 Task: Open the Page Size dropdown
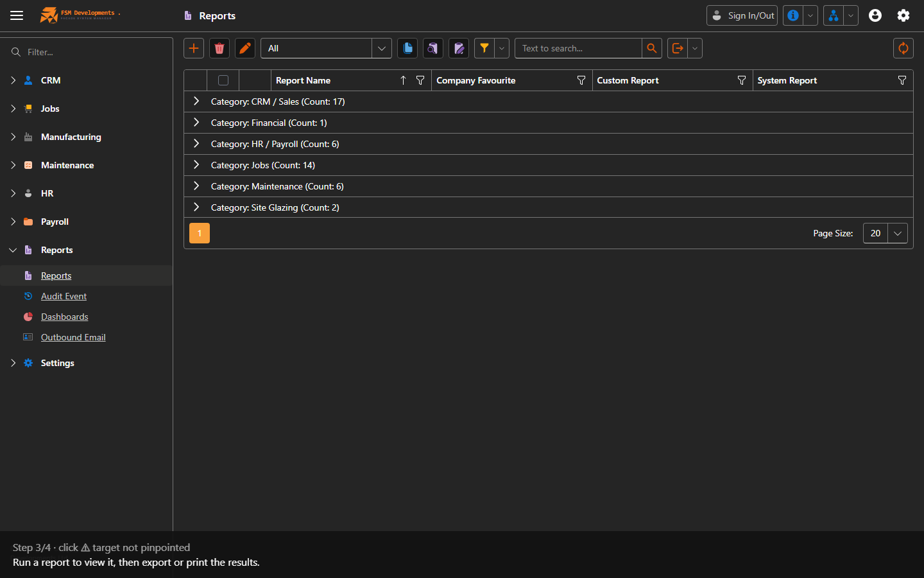coord(886,233)
